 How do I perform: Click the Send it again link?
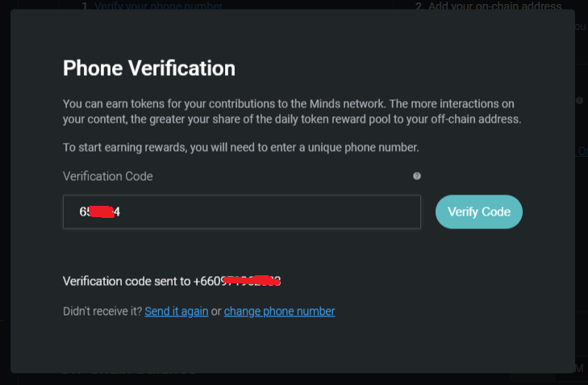176,312
